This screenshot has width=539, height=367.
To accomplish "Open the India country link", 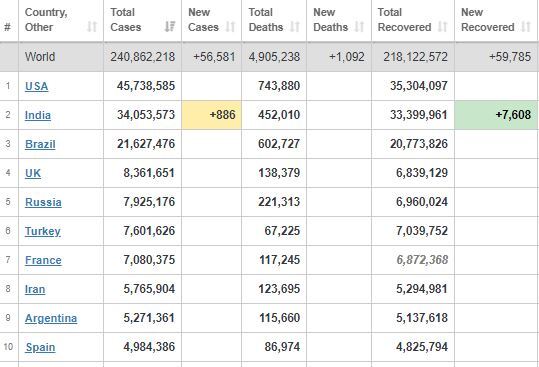I will 38,115.
